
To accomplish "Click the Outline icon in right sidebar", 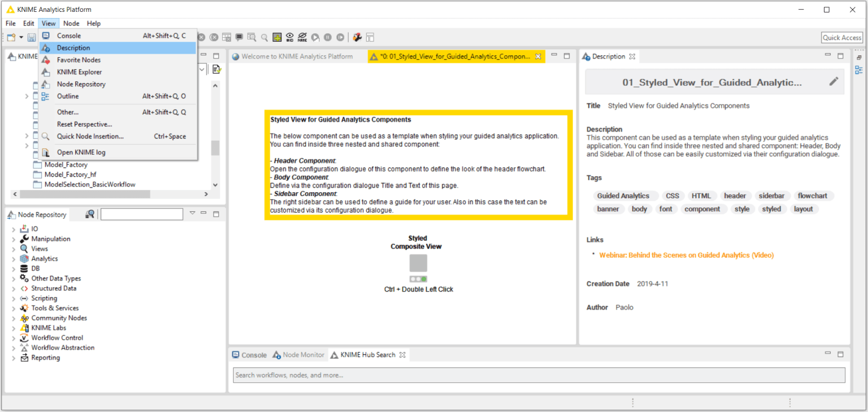I will pos(858,70).
